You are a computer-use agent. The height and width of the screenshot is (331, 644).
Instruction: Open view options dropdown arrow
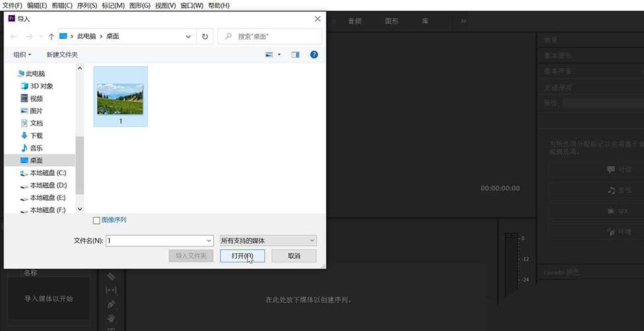coord(279,54)
